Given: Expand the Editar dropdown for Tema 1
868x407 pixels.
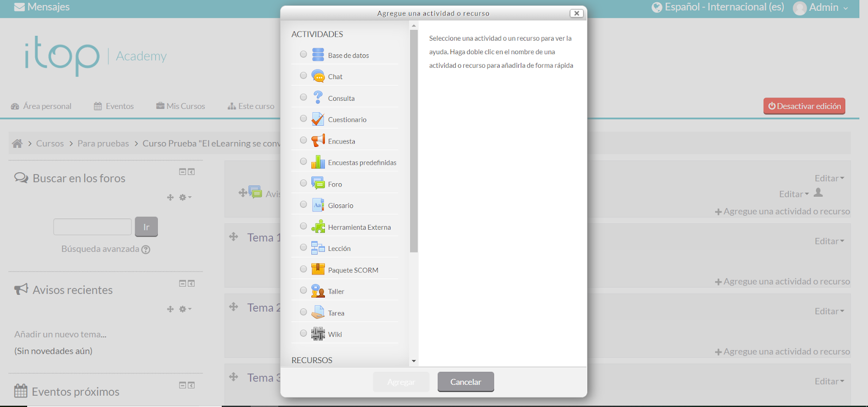Looking at the screenshot, I should 829,241.
